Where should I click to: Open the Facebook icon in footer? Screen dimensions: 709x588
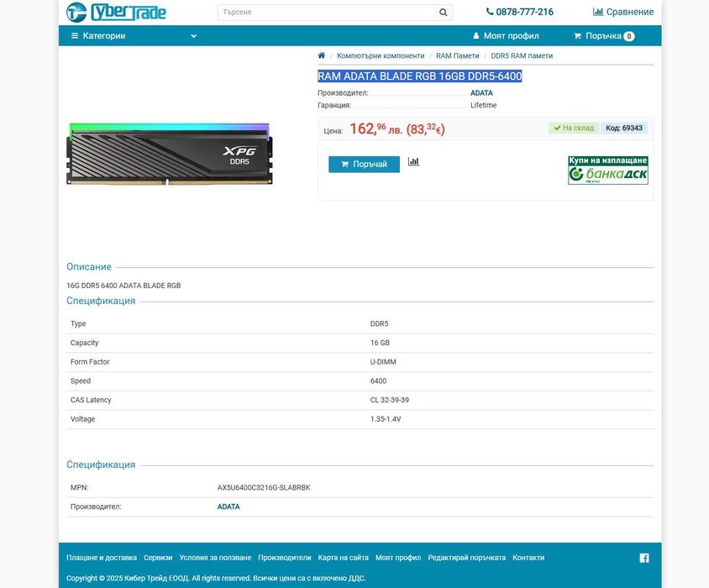643,558
